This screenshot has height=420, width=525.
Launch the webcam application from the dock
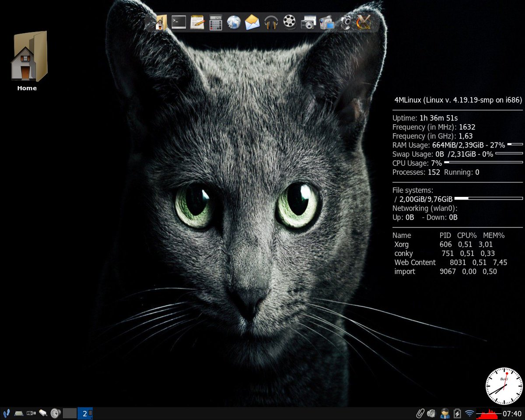click(x=346, y=22)
